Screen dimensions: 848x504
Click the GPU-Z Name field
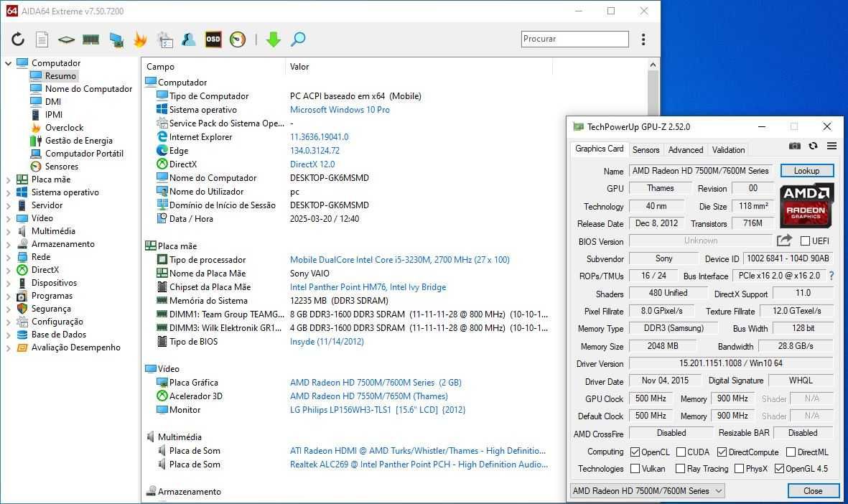pos(700,171)
